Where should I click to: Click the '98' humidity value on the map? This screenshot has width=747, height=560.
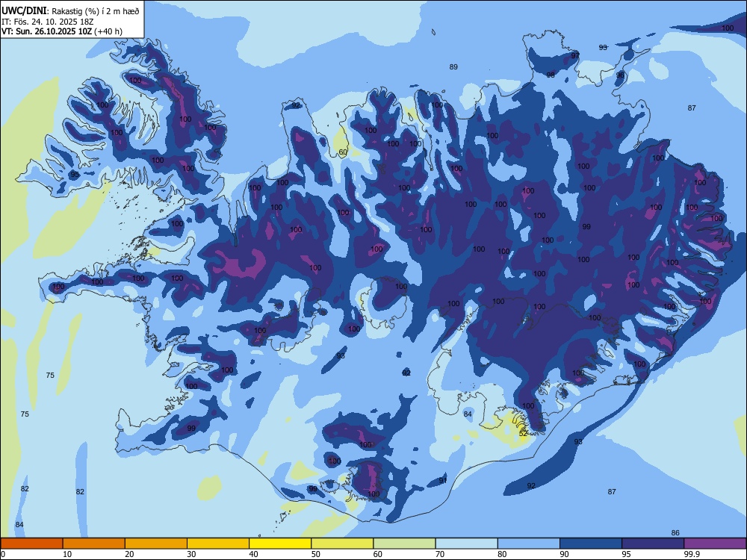tap(551, 75)
